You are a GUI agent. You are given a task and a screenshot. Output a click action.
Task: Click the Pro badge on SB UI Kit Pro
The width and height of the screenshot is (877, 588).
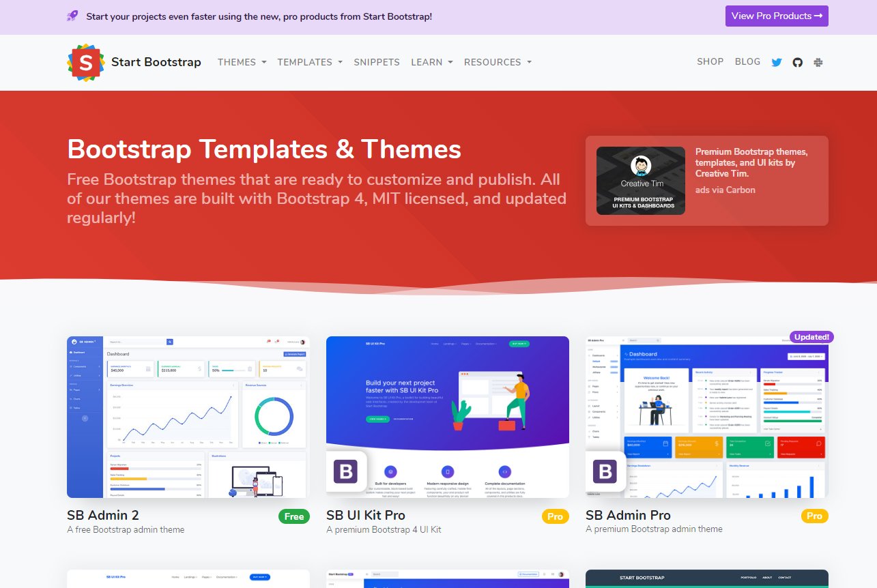pyautogui.click(x=556, y=516)
